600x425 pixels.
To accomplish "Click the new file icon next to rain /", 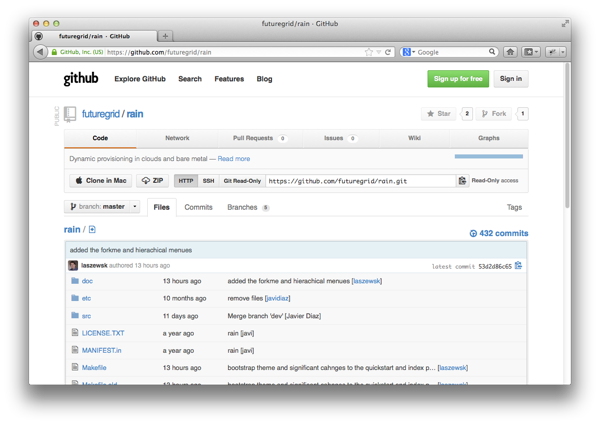I will click(92, 230).
